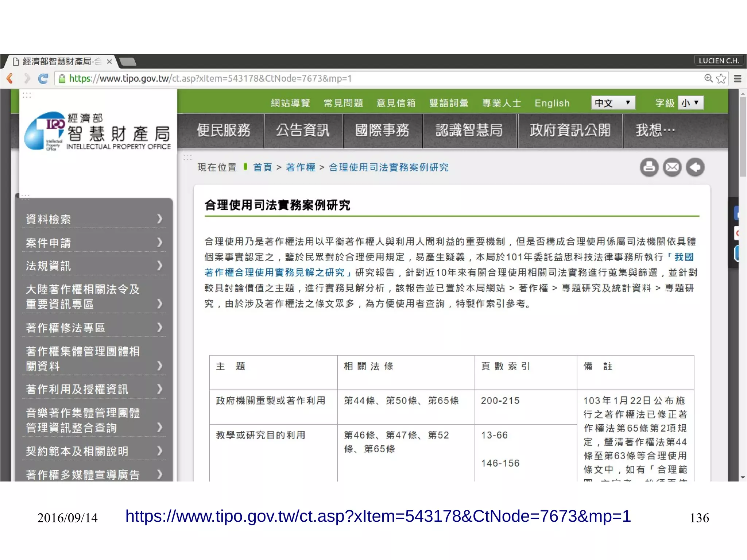Viewport: 747px width, 560px height.
Task: Expand the 資料檢索 sidebar item
Action: click(94, 219)
